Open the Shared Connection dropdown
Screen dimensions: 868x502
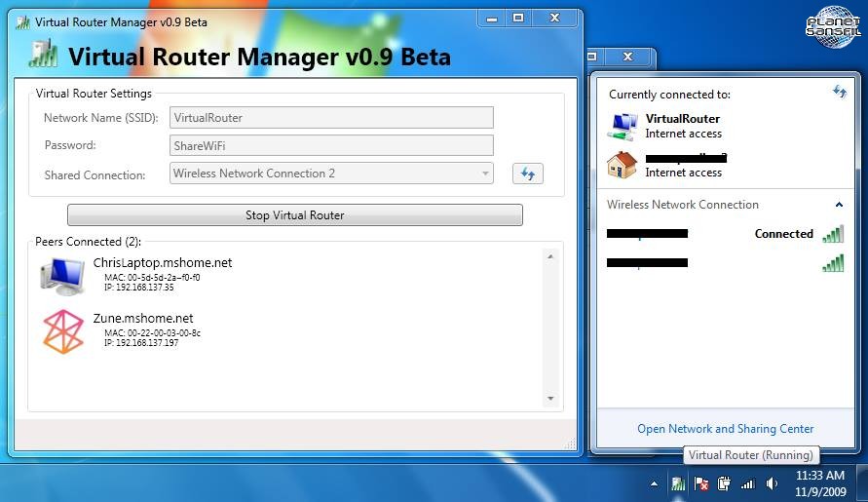click(x=331, y=174)
